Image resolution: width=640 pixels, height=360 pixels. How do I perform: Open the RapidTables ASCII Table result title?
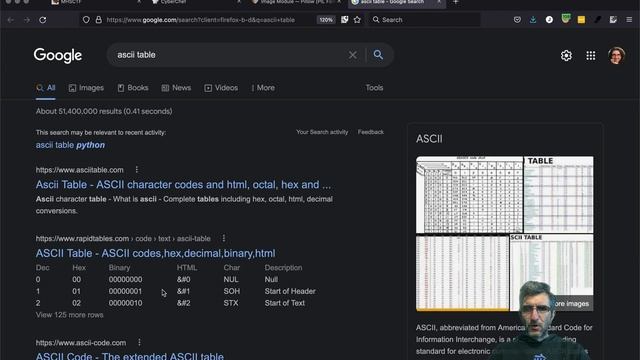[x=156, y=253]
